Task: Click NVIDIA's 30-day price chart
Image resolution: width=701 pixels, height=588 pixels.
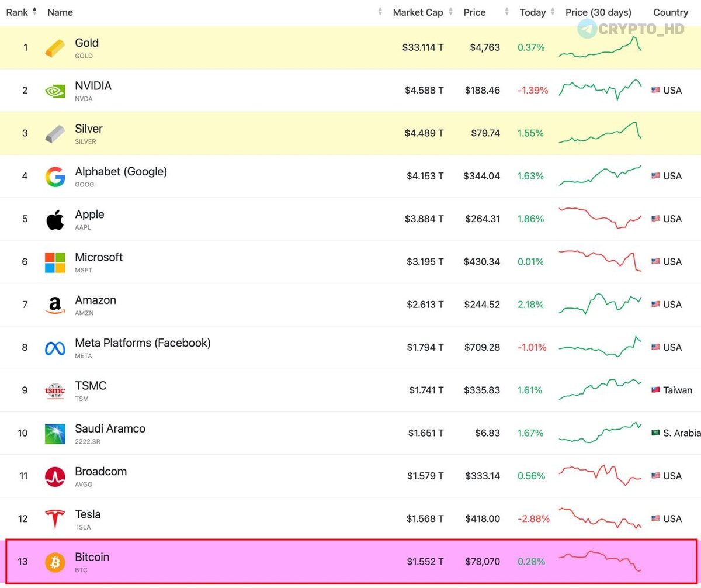Action: (600, 89)
